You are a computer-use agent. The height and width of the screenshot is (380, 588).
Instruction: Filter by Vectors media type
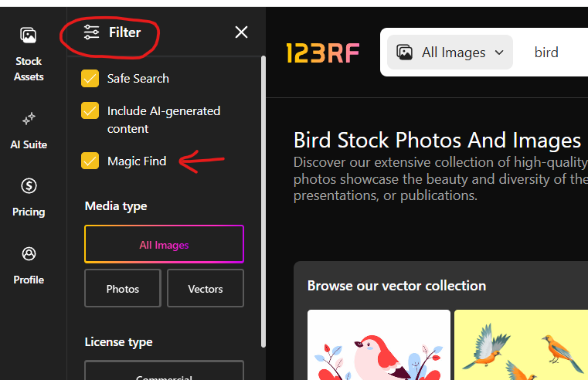pos(206,288)
